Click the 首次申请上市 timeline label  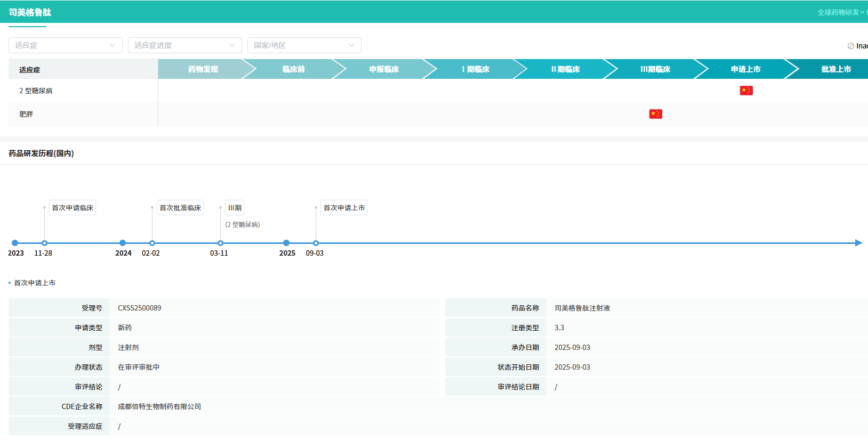344,208
